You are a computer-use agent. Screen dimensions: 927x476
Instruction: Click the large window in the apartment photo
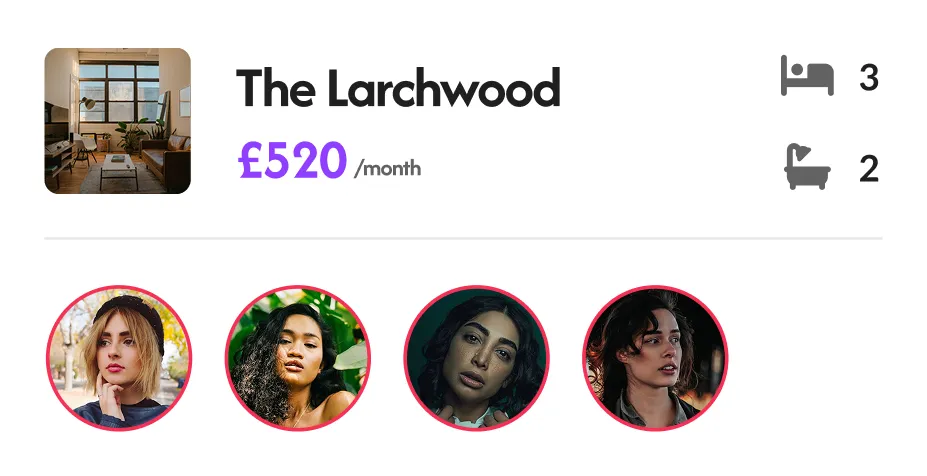pos(119,92)
